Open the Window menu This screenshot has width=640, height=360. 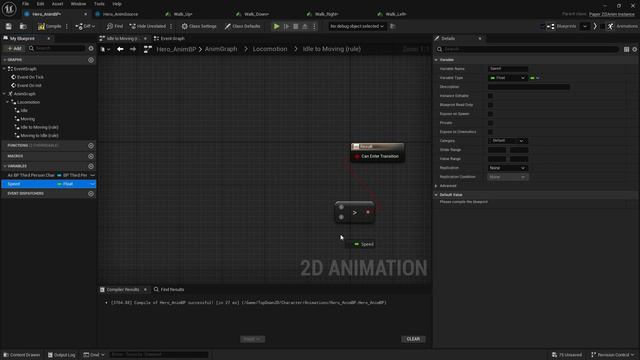click(x=78, y=4)
